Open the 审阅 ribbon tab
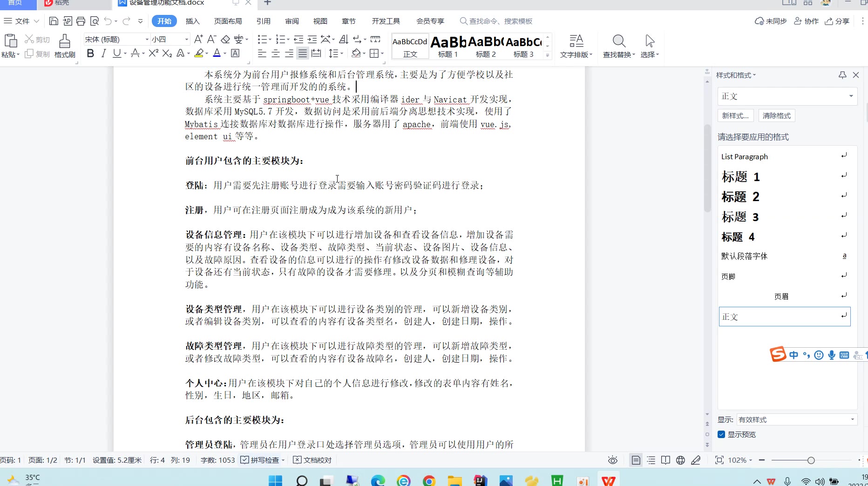The image size is (868, 486). click(x=292, y=21)
